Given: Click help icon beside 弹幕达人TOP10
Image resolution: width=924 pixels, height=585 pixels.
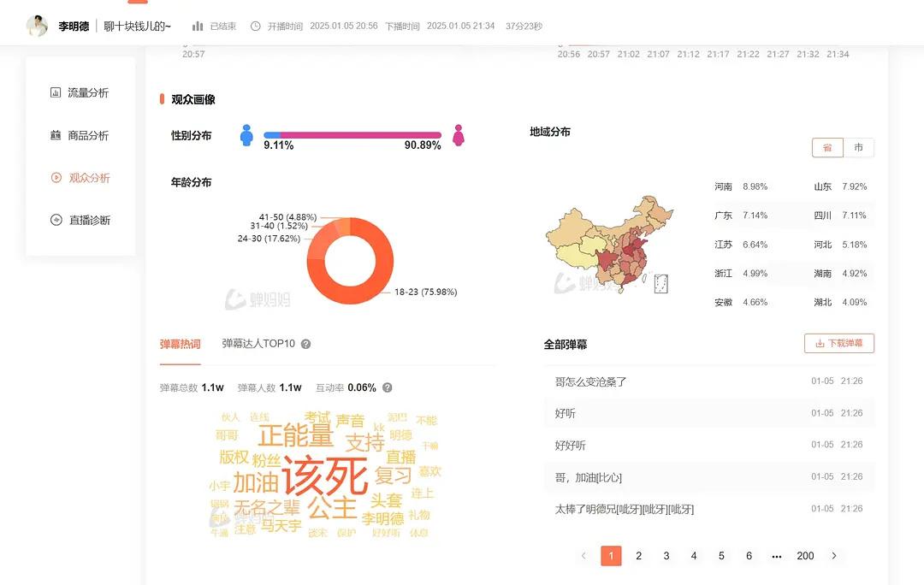Looking at the screenshot, I should tap(305, 344).
